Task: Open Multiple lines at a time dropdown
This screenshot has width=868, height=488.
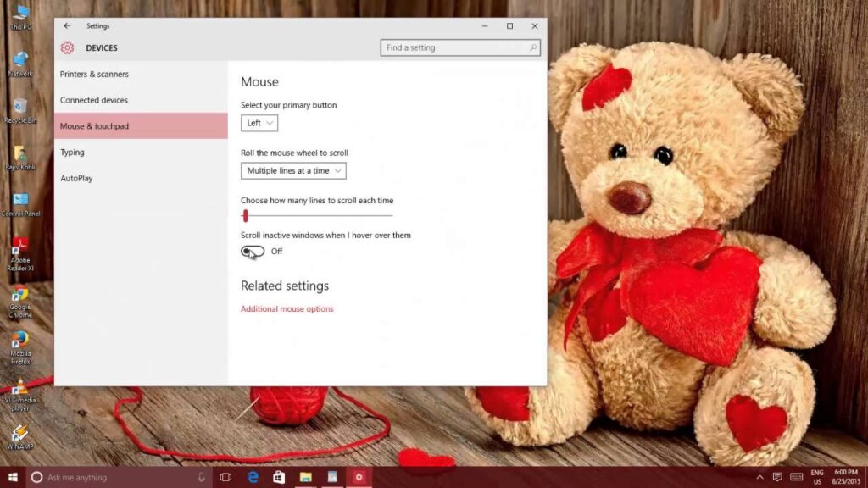Action: point(293,170)
